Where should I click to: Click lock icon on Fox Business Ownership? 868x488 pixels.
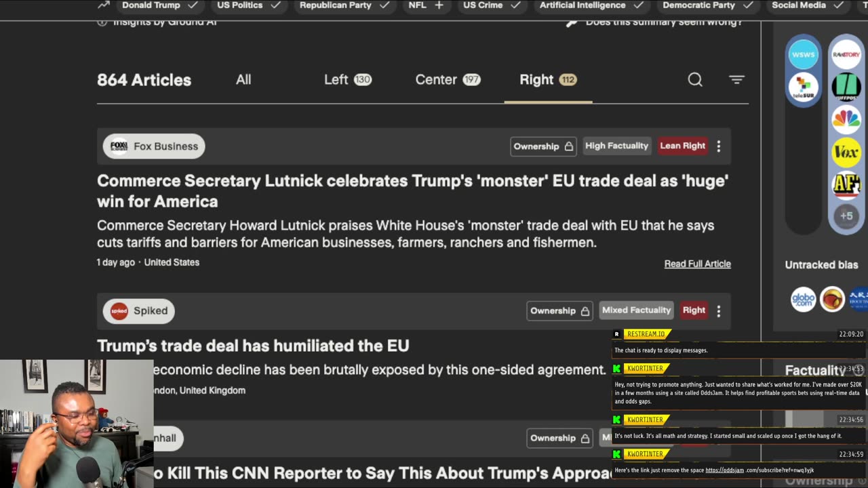(568, 146)
